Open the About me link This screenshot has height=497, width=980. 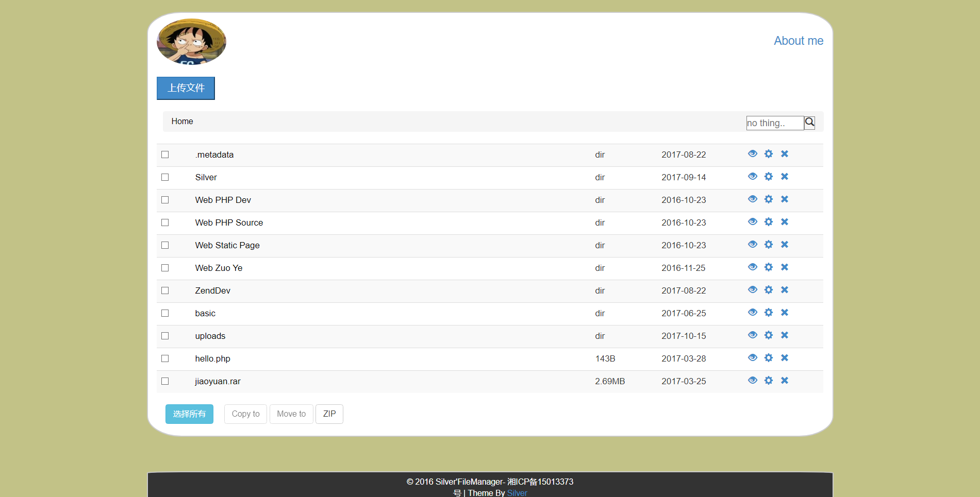point(799,41)
